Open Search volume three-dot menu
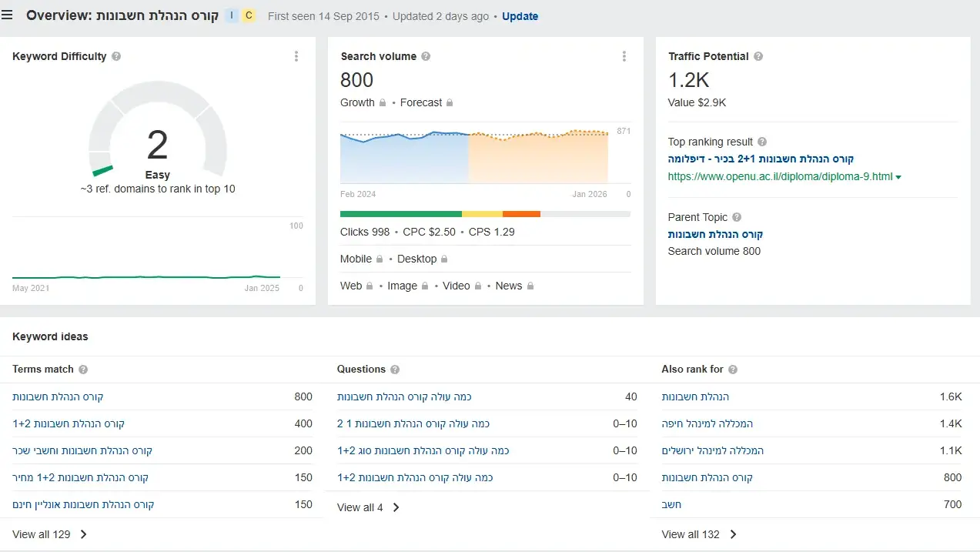 [624, 56]
